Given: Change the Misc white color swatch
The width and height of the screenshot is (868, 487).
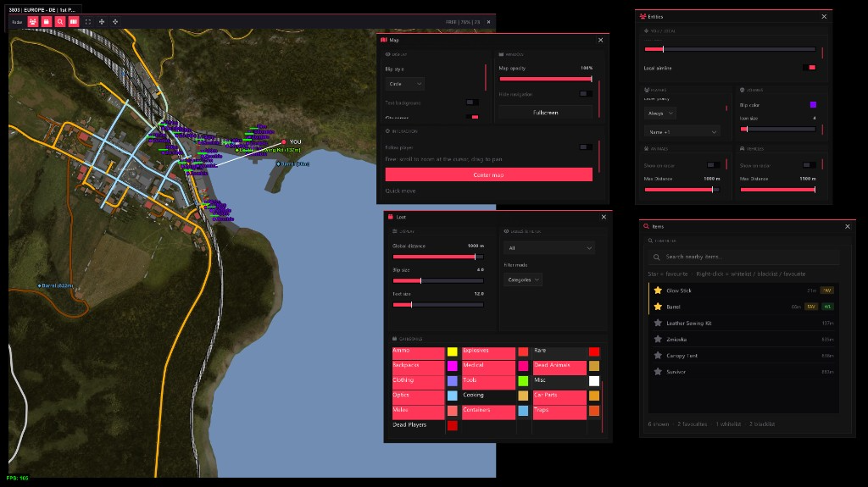Looking at the screenshot, I should pyautogui.click(x=594, y=381).
